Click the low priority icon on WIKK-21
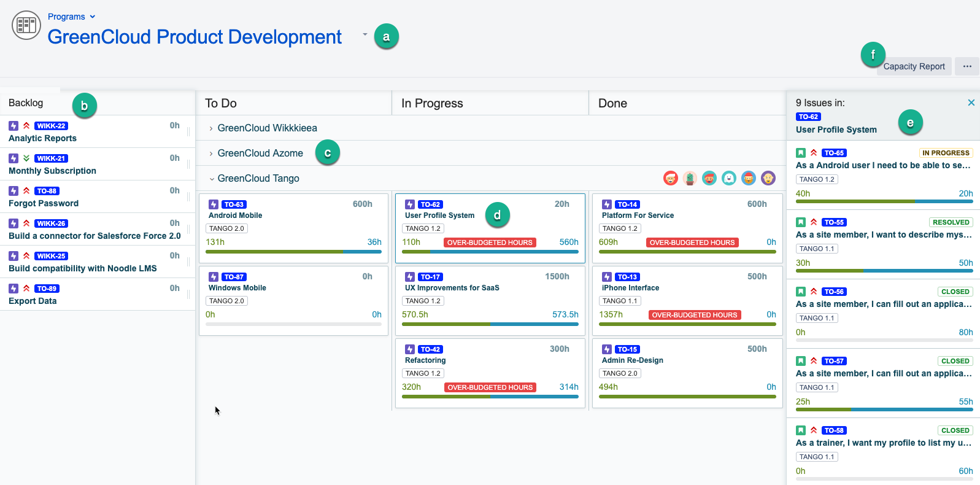980x485 pixels. 26,158
